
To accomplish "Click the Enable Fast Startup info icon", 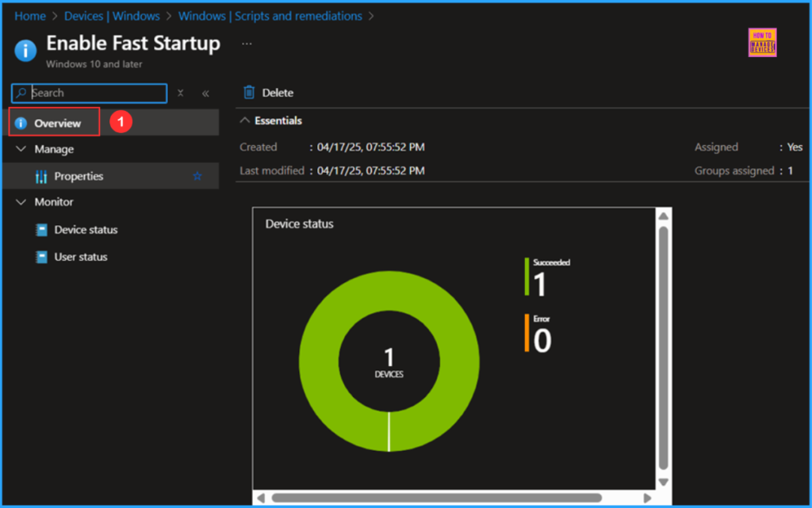I will click(x=25, y=51).
